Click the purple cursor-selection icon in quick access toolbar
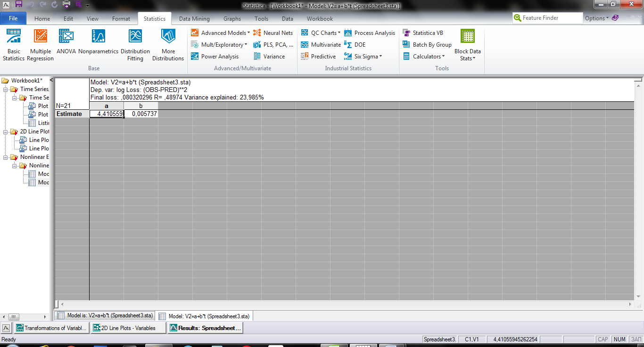This screenshot has height=347, width=644. click(x=78, y=5)
